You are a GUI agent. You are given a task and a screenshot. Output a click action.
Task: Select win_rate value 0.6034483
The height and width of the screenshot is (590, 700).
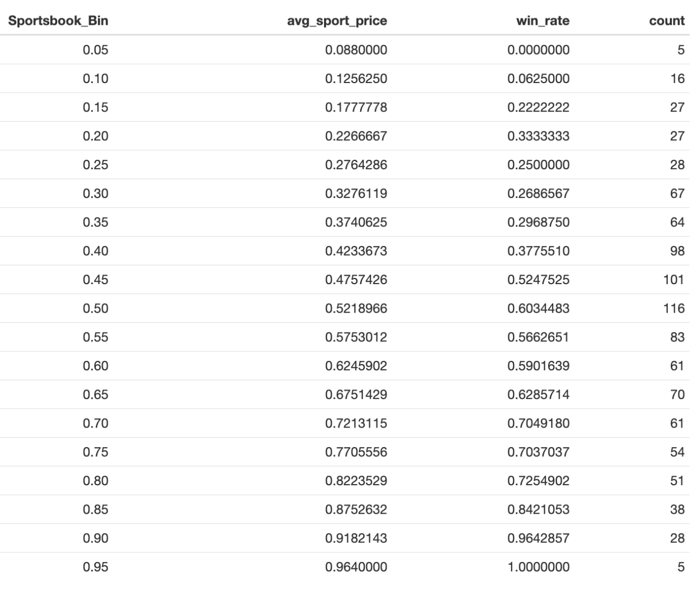538,308
